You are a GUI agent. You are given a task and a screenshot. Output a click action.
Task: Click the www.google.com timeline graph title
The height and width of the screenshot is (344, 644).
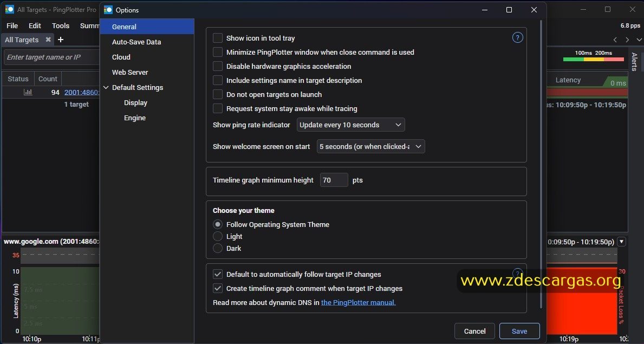[52, 242]
